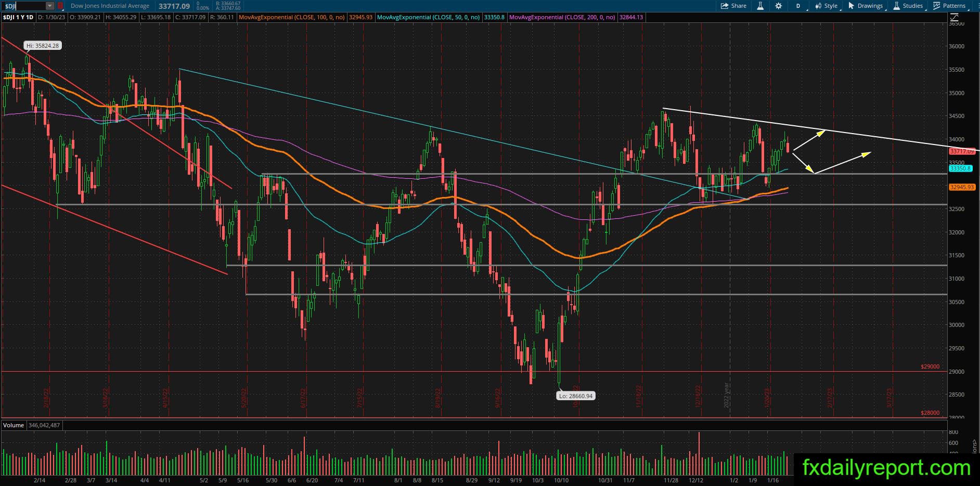The image size is (980, 486).
Task: Click the 12/12 date on time axis
Action: pyautogui.click(x=695, y=480)
